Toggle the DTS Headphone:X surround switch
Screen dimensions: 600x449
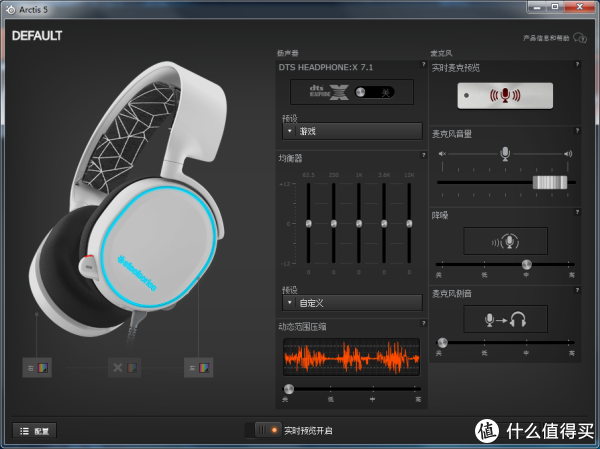point(374,92)
